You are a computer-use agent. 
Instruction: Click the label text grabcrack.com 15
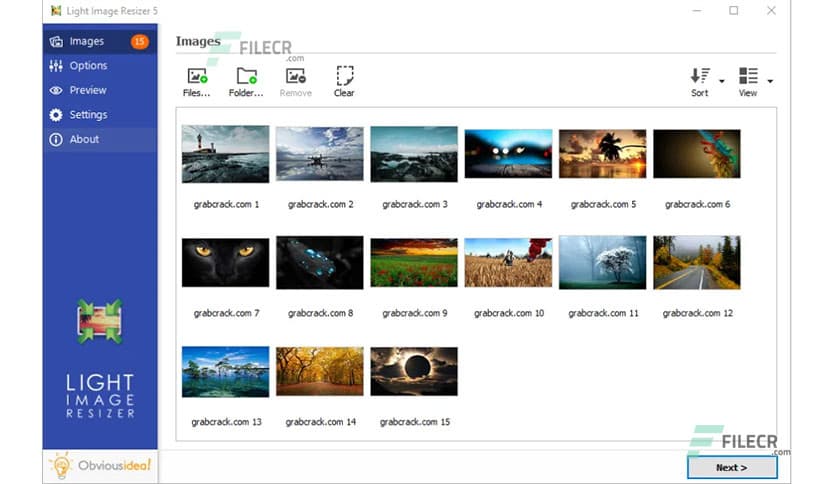415,422
